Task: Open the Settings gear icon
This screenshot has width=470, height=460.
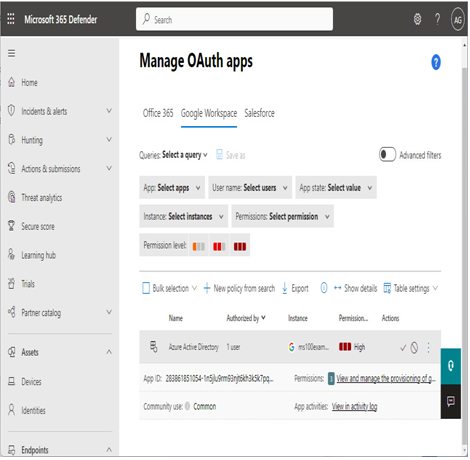Action: pos(417,19)
